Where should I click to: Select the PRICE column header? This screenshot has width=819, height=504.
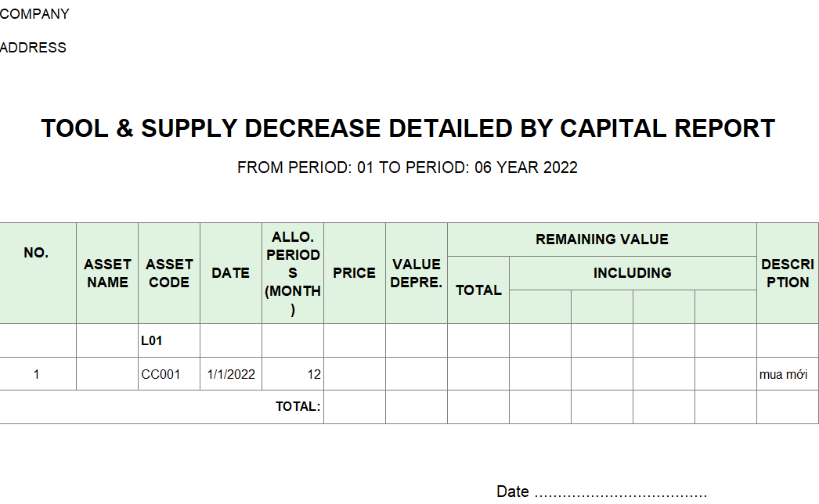(x=354, y=273)
